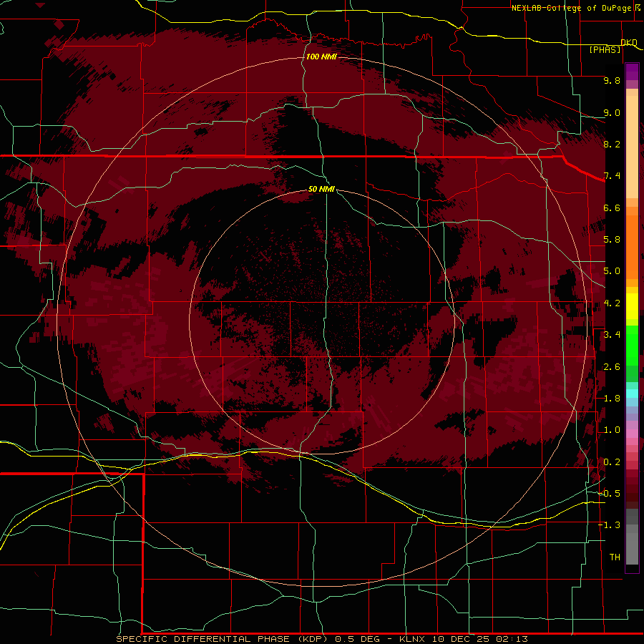The width and height of the screenshot is (644, 644).
Task: Click the 4.2 scale value
Action: coord(612,303)
